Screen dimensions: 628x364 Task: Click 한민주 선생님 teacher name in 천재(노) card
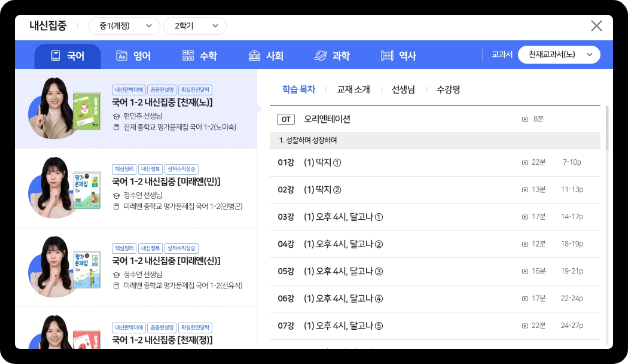pyautogui.click(x=143, y=116)
